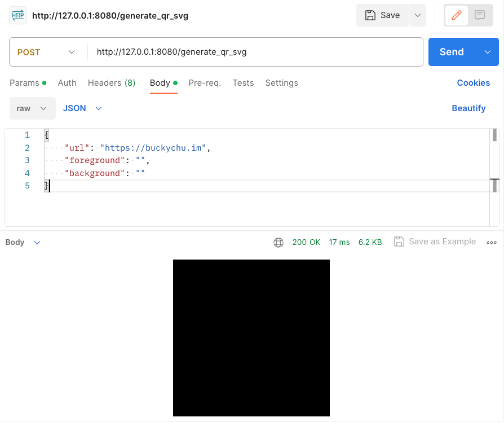Open the POST method dropdown
This screenshot has height=426, width=504.
[x=46, y=52]
